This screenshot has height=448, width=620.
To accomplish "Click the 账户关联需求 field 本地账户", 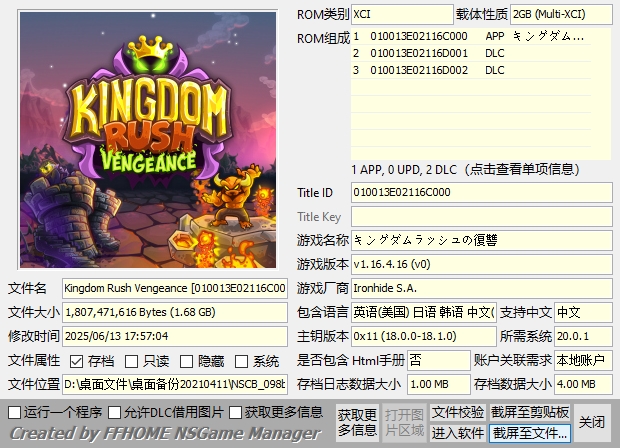I will tap(583, 360).
